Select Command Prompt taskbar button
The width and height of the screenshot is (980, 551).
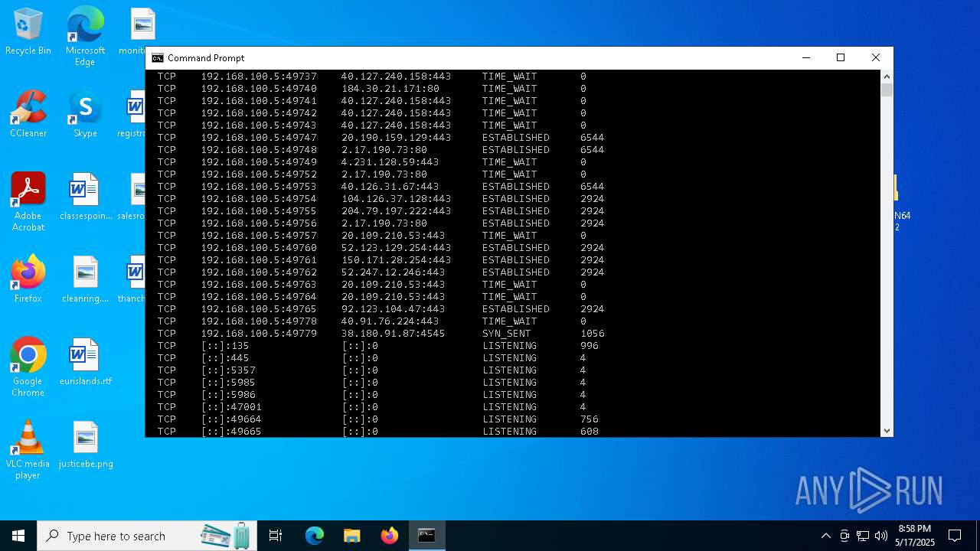tap(426, 536)
